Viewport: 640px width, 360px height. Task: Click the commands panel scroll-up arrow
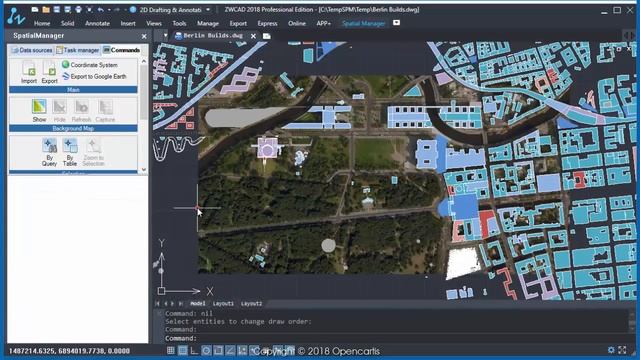coord(144,61)
